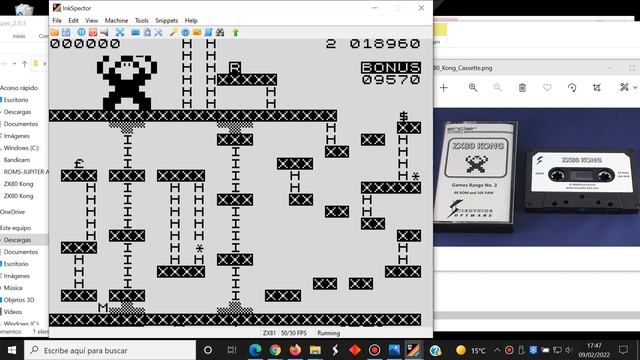Click the volume icon in system tray
This screenshot has width=640, height=360.
point(569,350)
